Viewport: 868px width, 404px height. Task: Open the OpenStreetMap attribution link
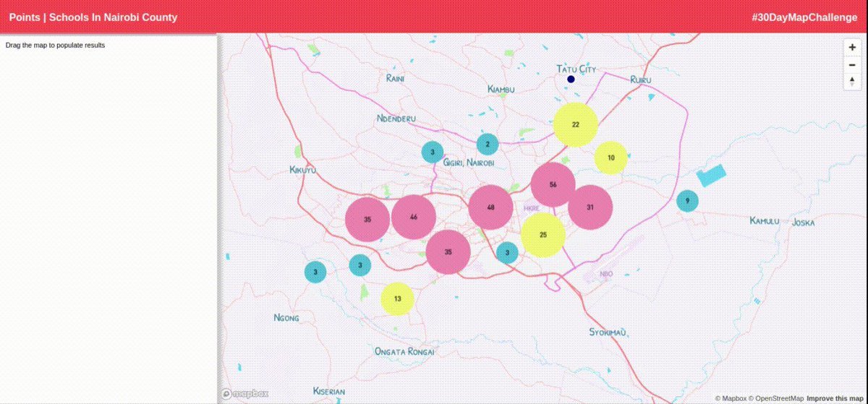point(776,398)
